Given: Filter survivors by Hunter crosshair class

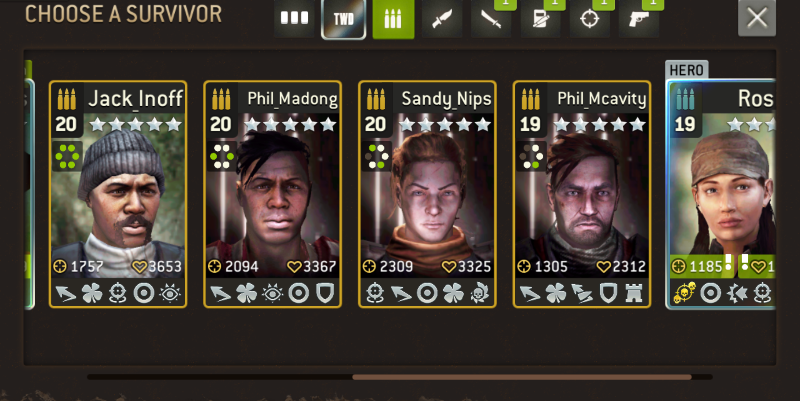Looking at the screenshot, I should click(589, 19).
